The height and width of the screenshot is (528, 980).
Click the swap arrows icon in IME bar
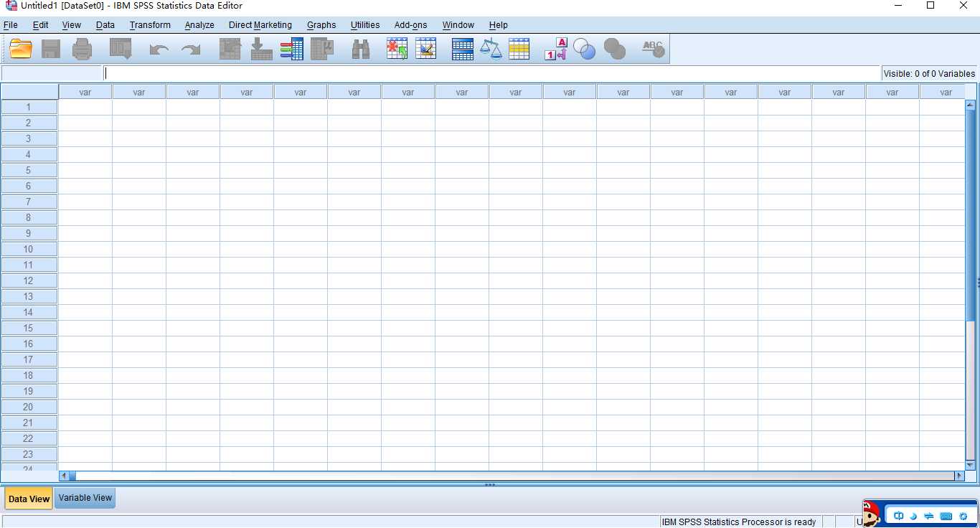929,516
